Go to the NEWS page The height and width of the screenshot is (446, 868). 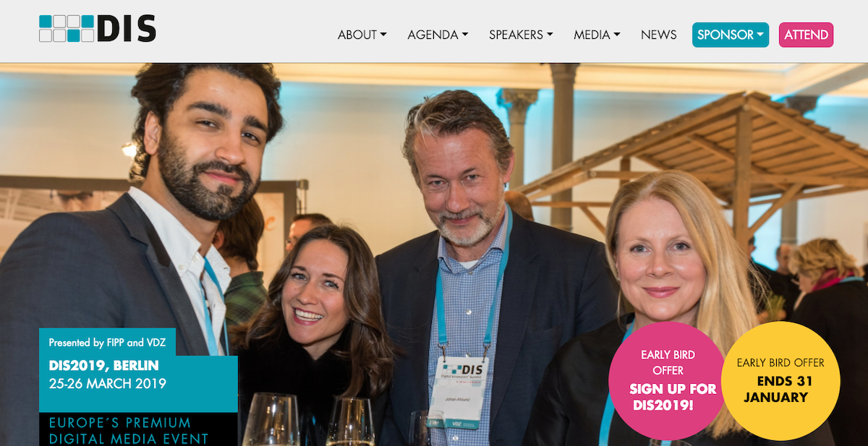click(x=659, y=35)
